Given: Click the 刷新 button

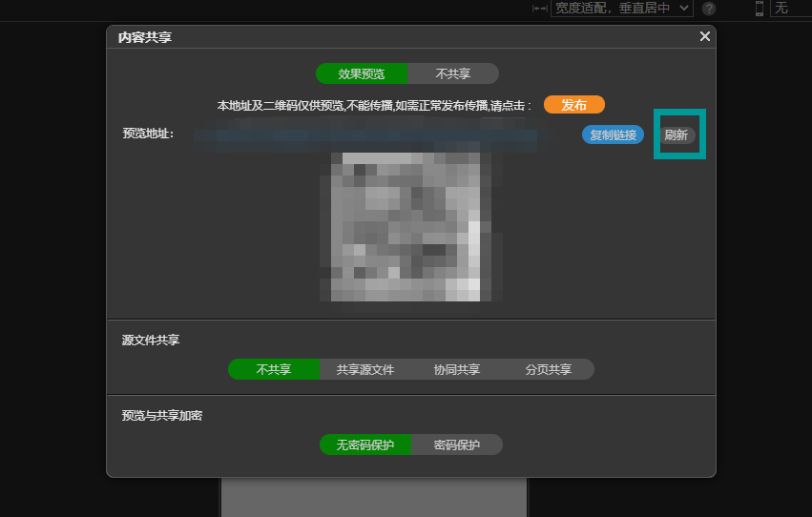Looking at the screenshot, I should (677, 135).
